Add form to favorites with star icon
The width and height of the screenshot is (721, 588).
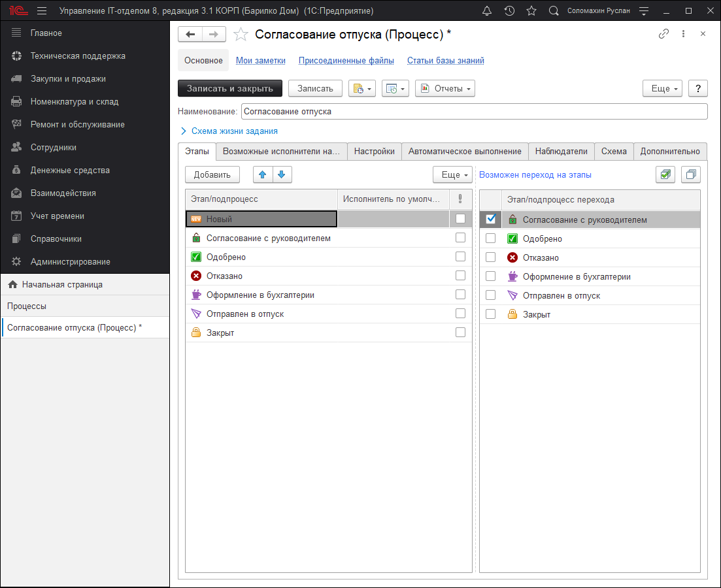241,34
